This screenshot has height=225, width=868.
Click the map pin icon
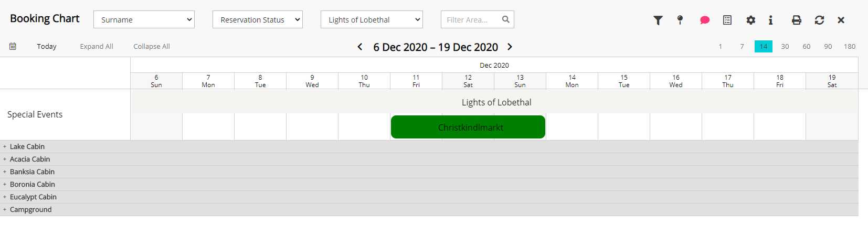click(x=680, y=20)
